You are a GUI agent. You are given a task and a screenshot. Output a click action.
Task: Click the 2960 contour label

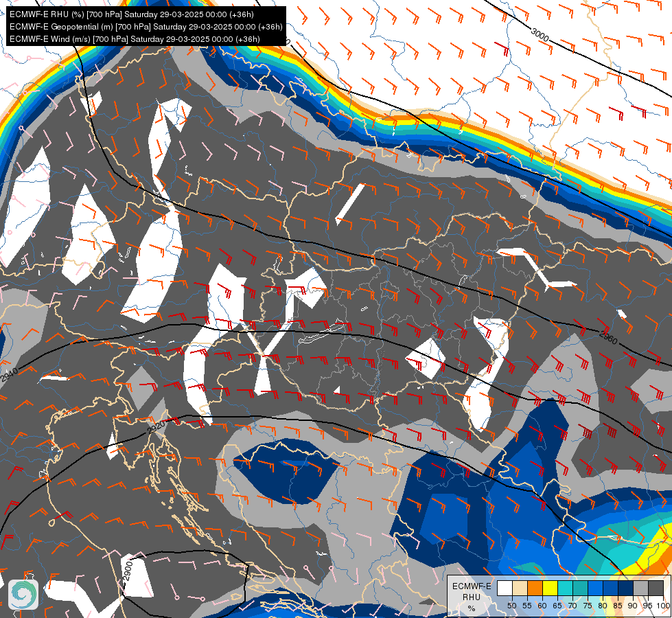click(x=609, y=338)
